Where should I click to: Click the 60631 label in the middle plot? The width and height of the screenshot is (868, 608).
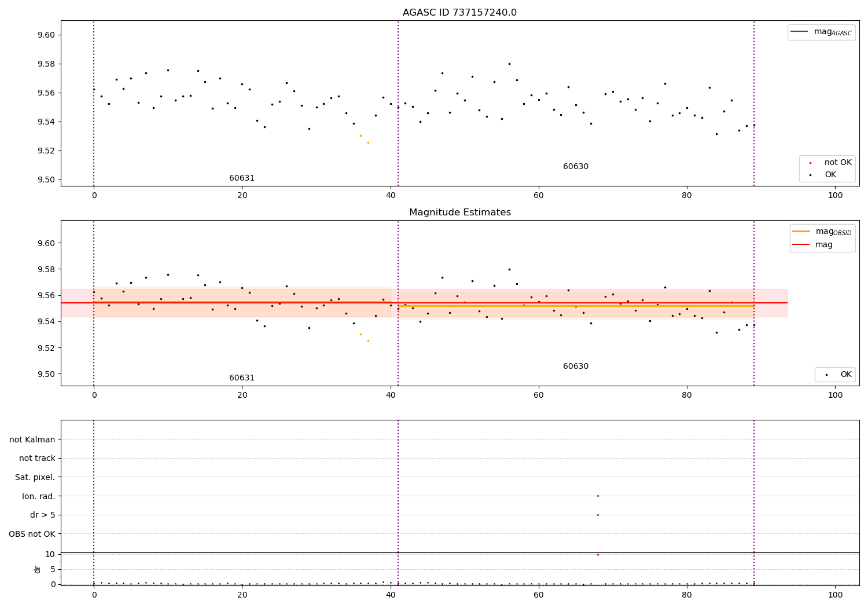pos(242,378)
